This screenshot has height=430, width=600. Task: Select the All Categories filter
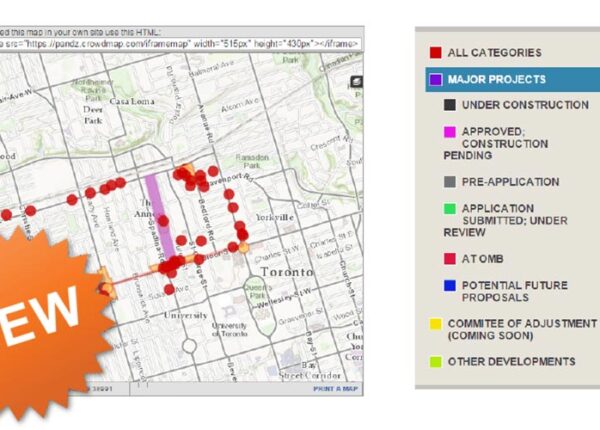[493, 52]
